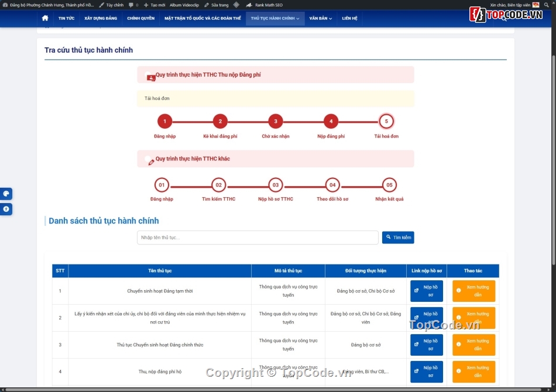Open the search icon at top right
The width and height of the screenshot is (556, 392).
coord(545,5)
